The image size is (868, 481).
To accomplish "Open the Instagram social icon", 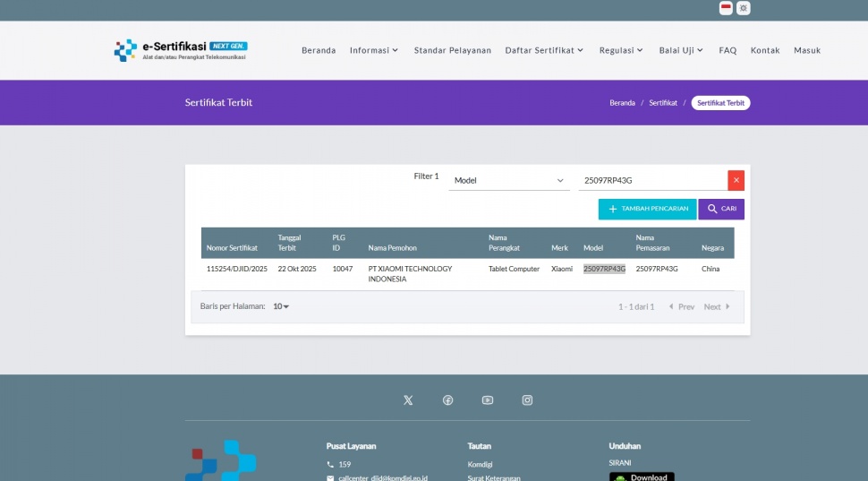I will 527,400.
